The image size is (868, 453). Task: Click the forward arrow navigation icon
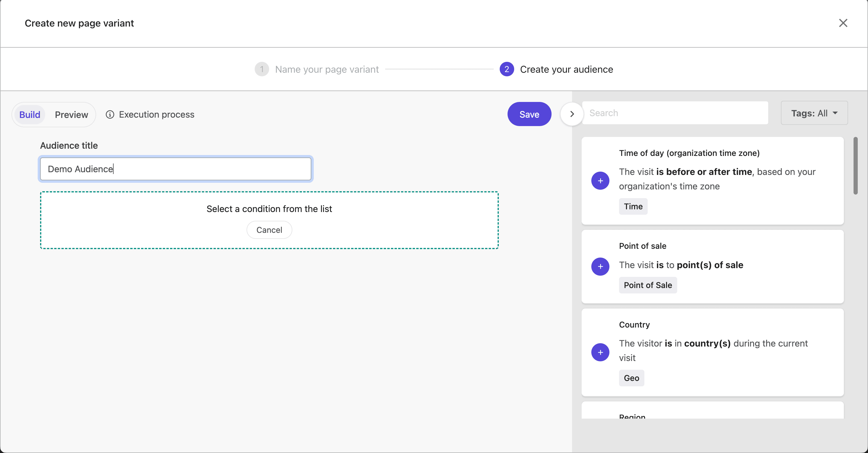tap(572, 114)
